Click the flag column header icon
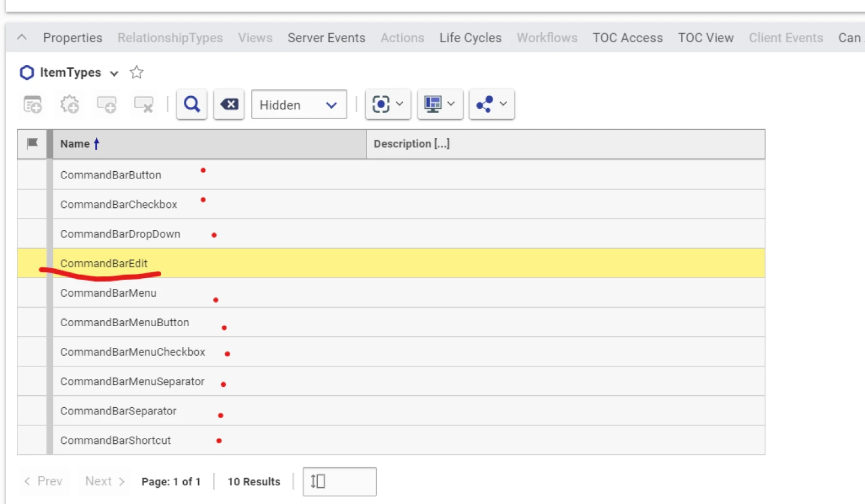 (32, 144)
